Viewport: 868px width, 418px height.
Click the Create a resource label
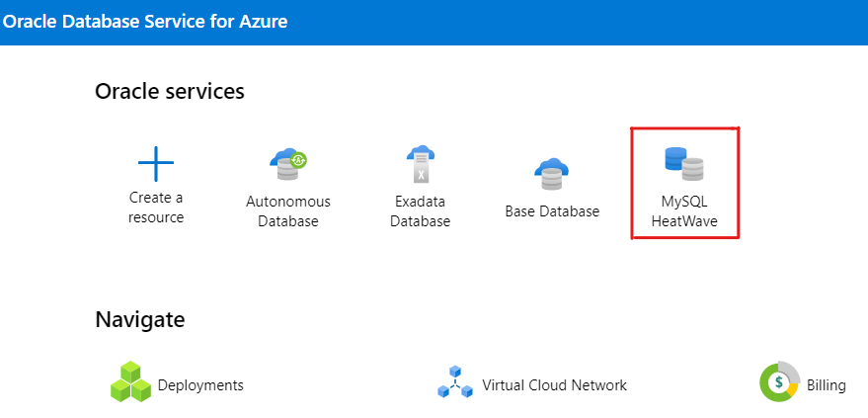coord(156,208)
